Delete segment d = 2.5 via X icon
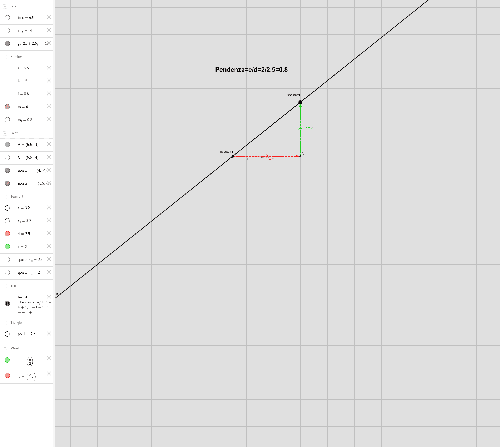Screen dimensions: 501x448 click(49, 233)
